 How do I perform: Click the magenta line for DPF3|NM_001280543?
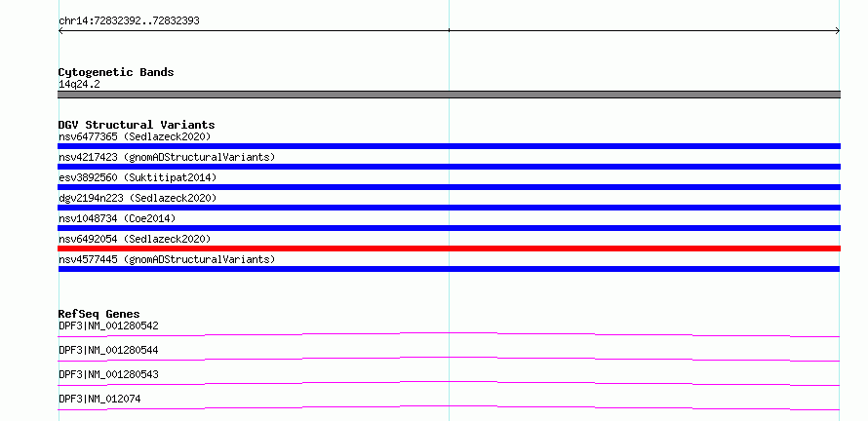coord(449,383)
